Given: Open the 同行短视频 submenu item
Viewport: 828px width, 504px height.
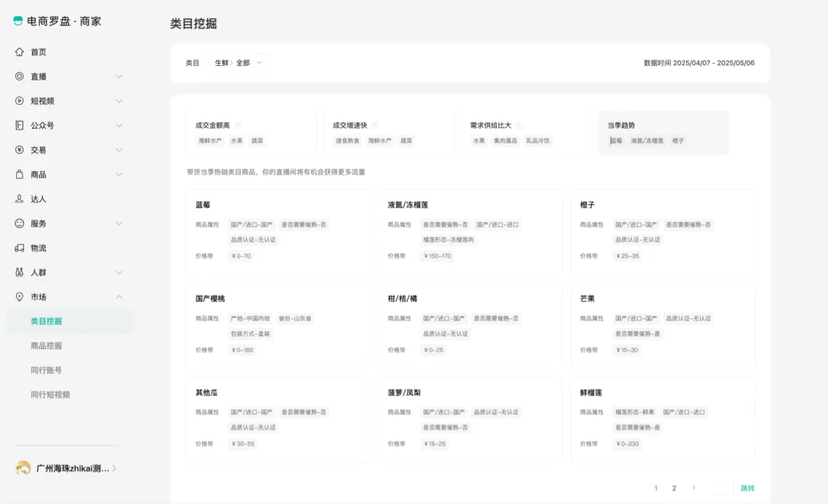Looking at the screenshot, I should click(50, 394).
